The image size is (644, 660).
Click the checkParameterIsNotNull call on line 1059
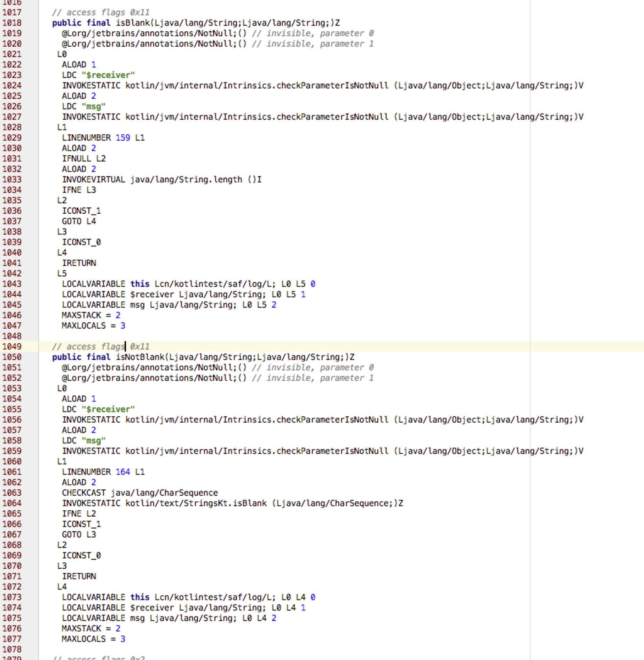pos(323,451)
